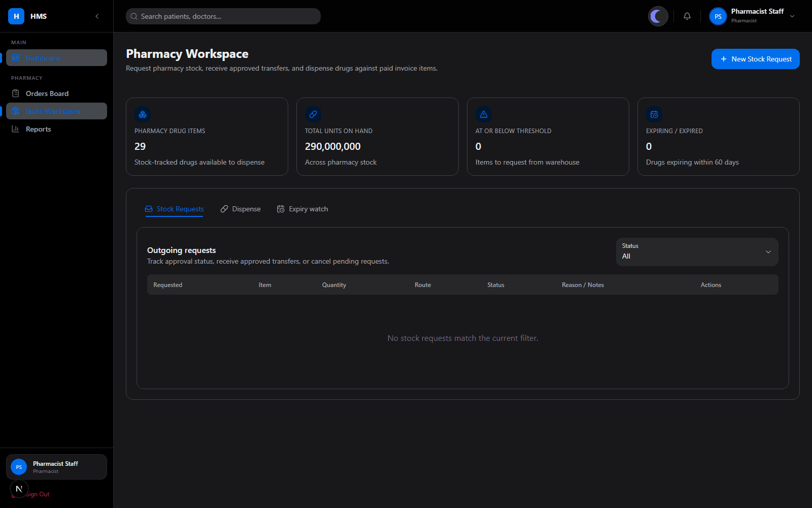The height and width of the screenshot is (508, 812).
Task: Click the Pharmacy Drug Items card icon
Action: pos(143,114)
